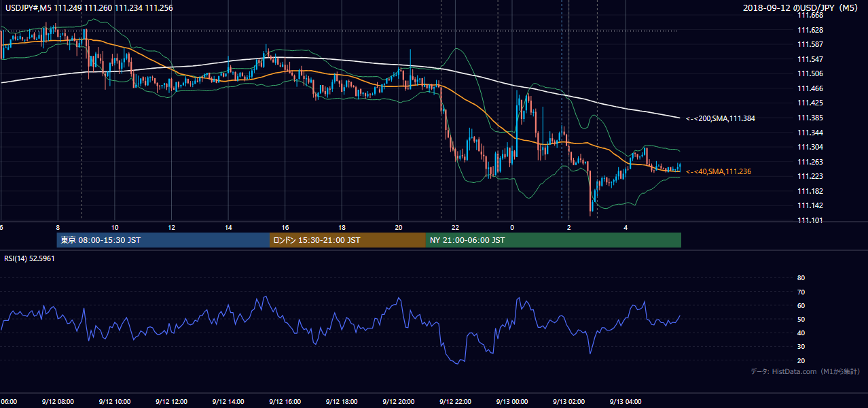
Task: Click the 2018-09-12 USD/JPY (M5) chart title
Action: (x=801, y=8)
